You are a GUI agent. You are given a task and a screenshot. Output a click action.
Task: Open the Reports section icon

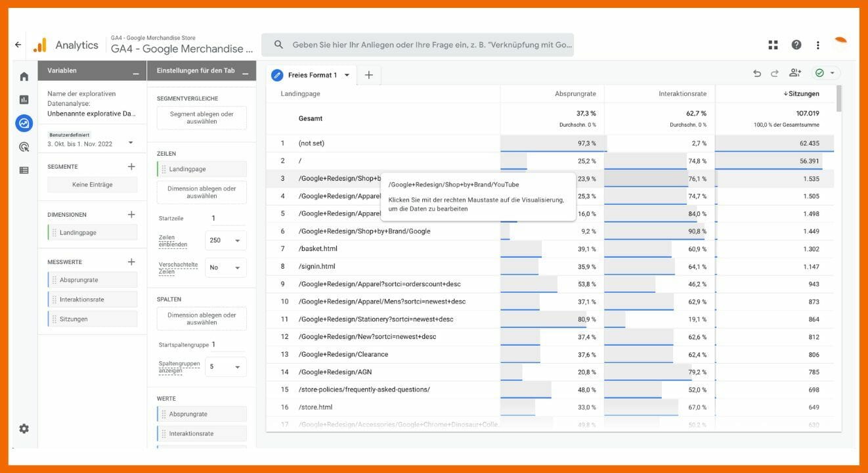tap(24, 99)
